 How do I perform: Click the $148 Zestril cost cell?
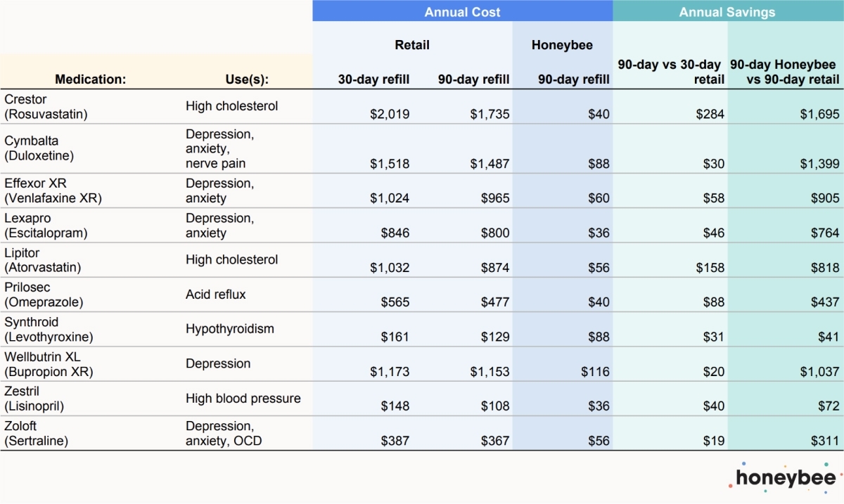(394, 406)
